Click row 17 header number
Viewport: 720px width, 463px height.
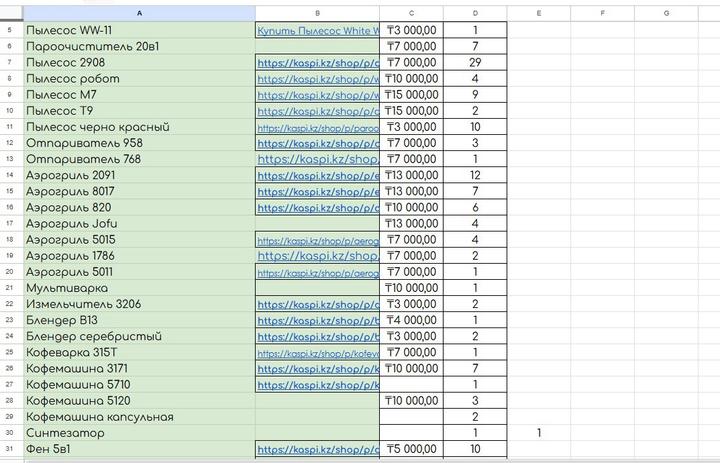pos(10,224)
